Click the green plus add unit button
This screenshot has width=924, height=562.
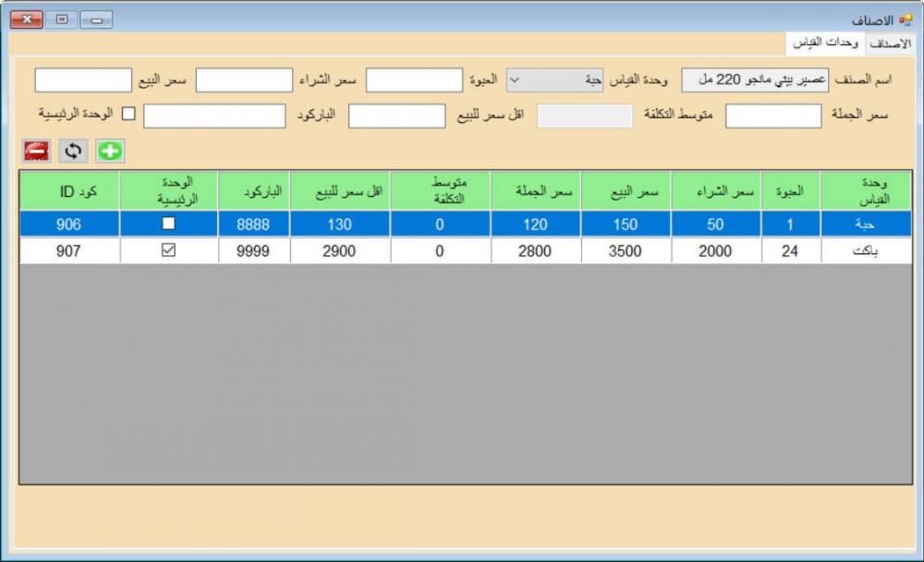coord(110,151)
